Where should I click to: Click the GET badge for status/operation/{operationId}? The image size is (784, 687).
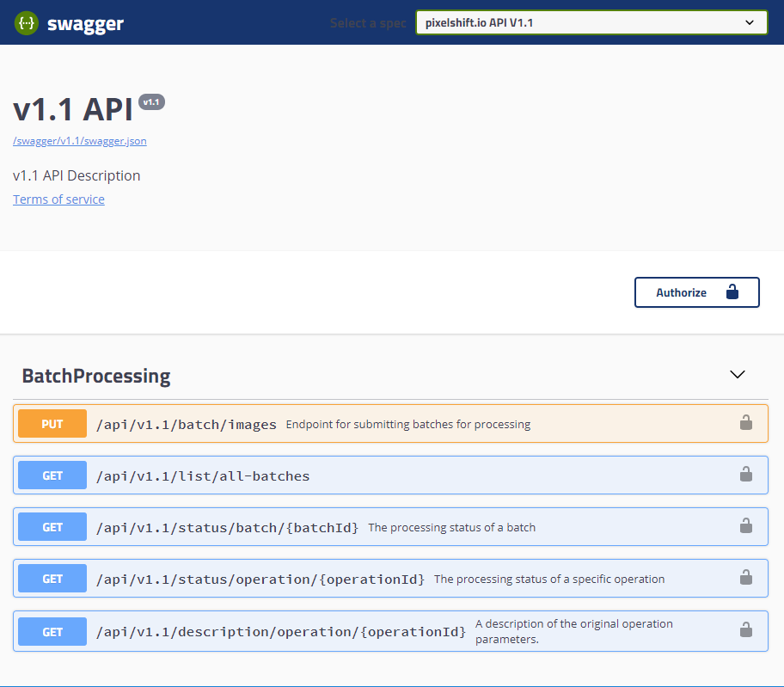tap(52, 578)
